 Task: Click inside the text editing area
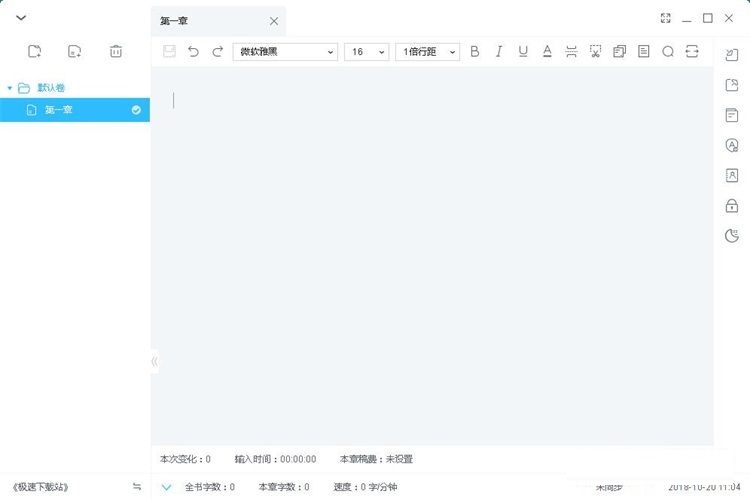tap(432, 256)
